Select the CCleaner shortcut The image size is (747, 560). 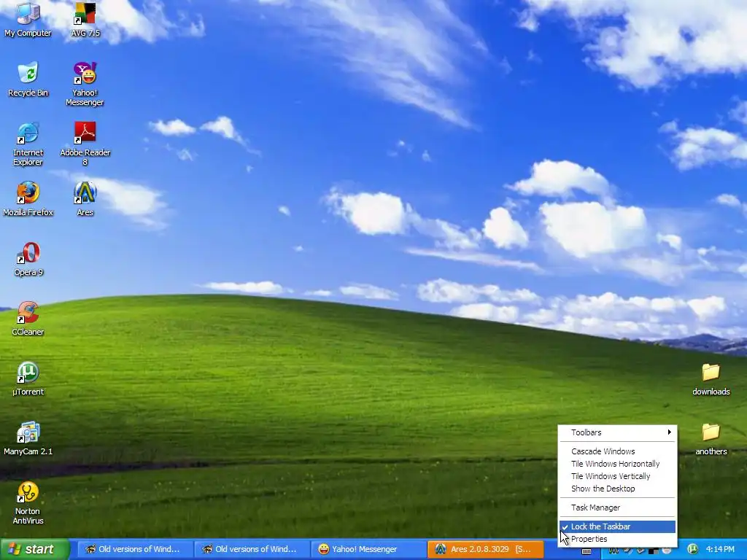pos(28,318)
